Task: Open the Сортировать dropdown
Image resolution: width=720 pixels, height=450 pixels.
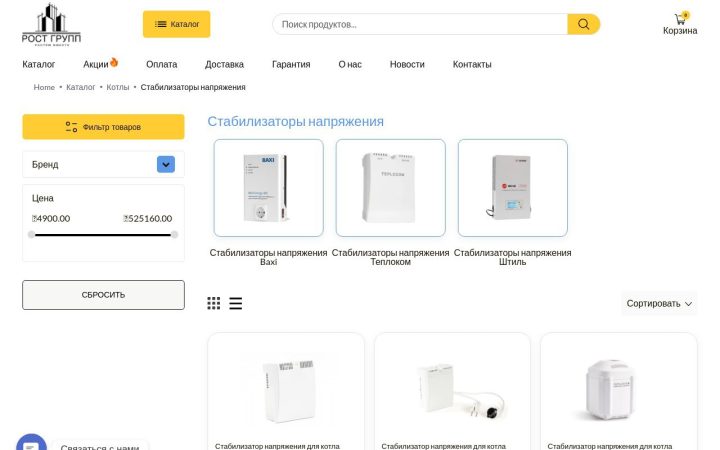Action: pyautogui.click(x=659, y=304)
